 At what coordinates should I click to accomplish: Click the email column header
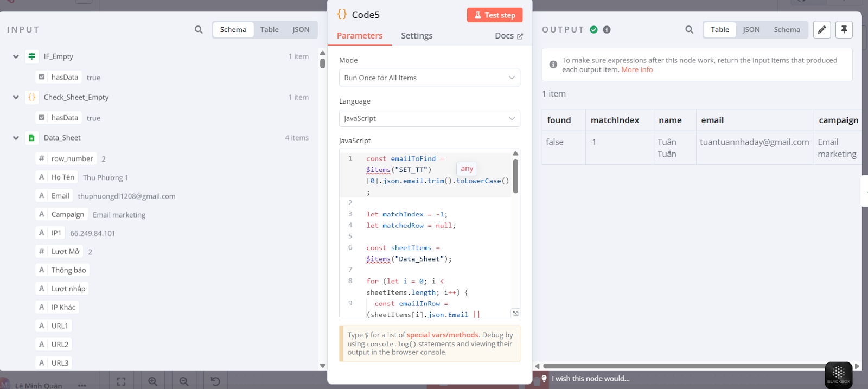pos(755,120)
